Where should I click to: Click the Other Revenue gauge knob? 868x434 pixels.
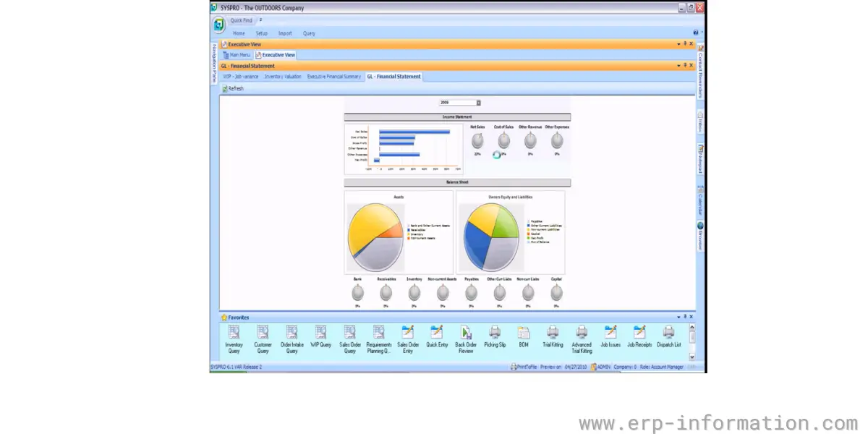[x=530, y=141]
